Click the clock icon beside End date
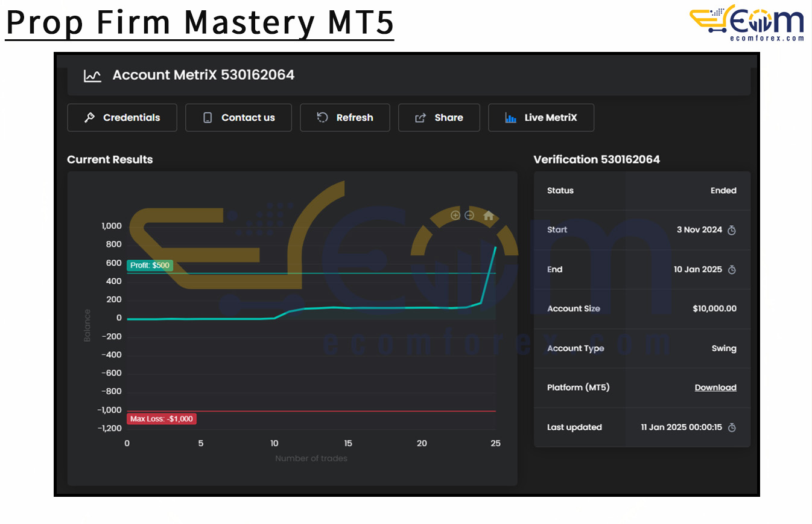Image resolution: width=812 pixels, height=524 pixels. (x=732, y=270)
